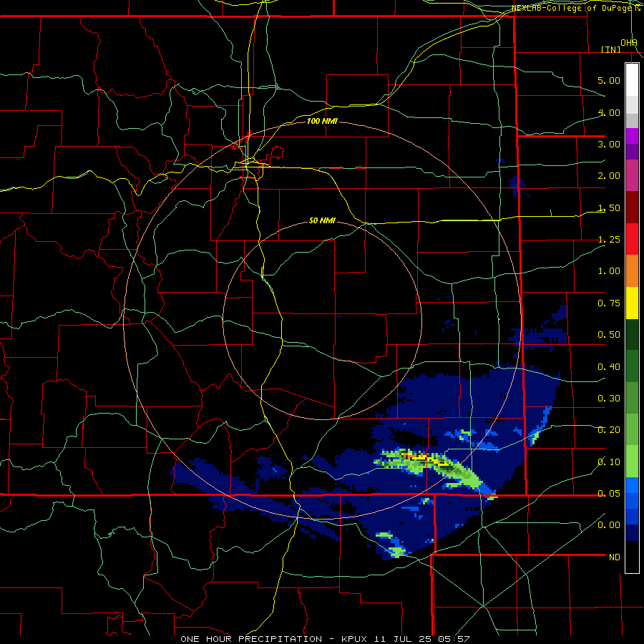
Task: Click the "11 JUL 25" date in the caption
Action: tap(404, 639)
